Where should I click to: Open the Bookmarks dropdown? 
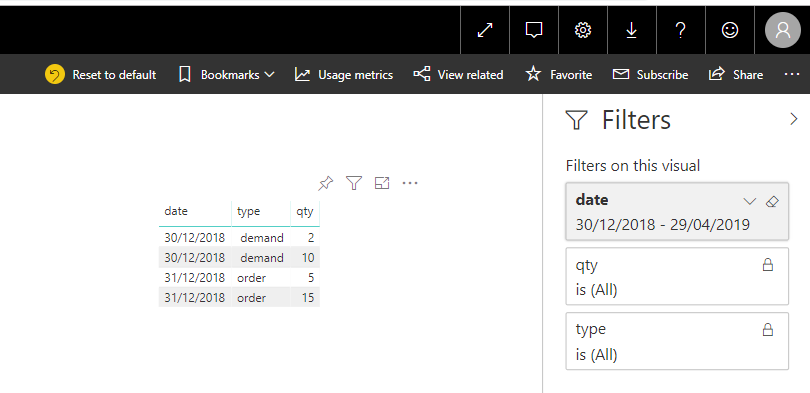pos(226,75)
